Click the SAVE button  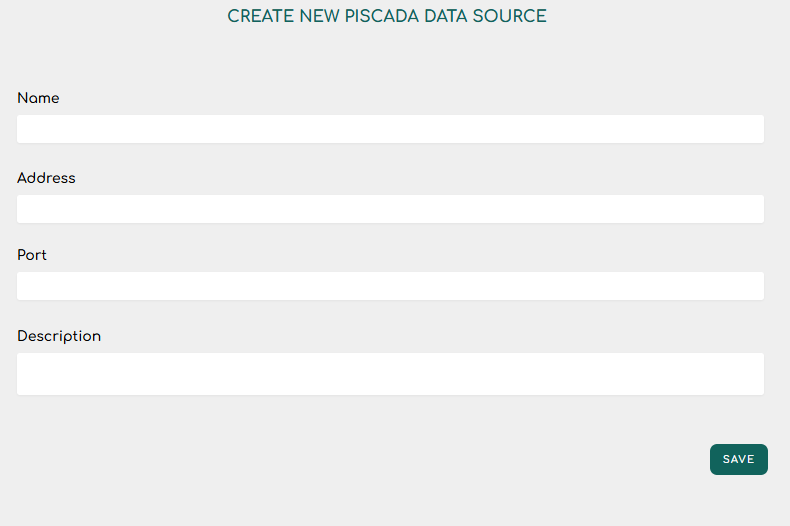[739, 459]
